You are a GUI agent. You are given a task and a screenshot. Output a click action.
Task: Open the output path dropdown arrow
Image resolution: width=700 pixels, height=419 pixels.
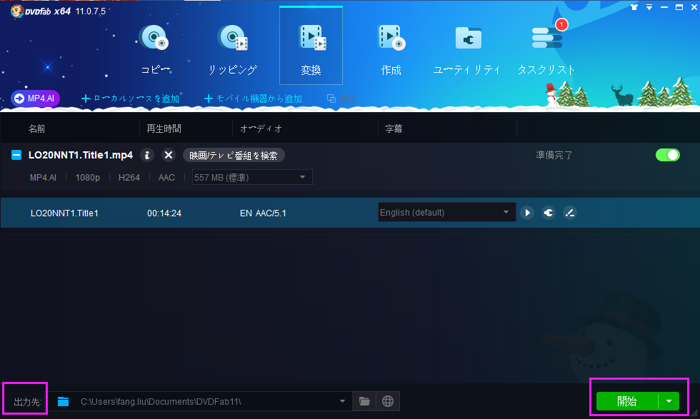342,401
